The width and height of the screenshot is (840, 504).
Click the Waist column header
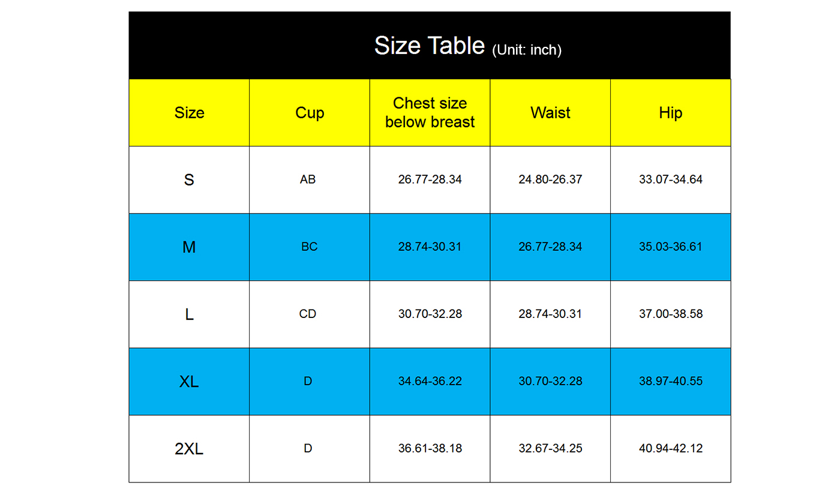(x=550, y=113)
